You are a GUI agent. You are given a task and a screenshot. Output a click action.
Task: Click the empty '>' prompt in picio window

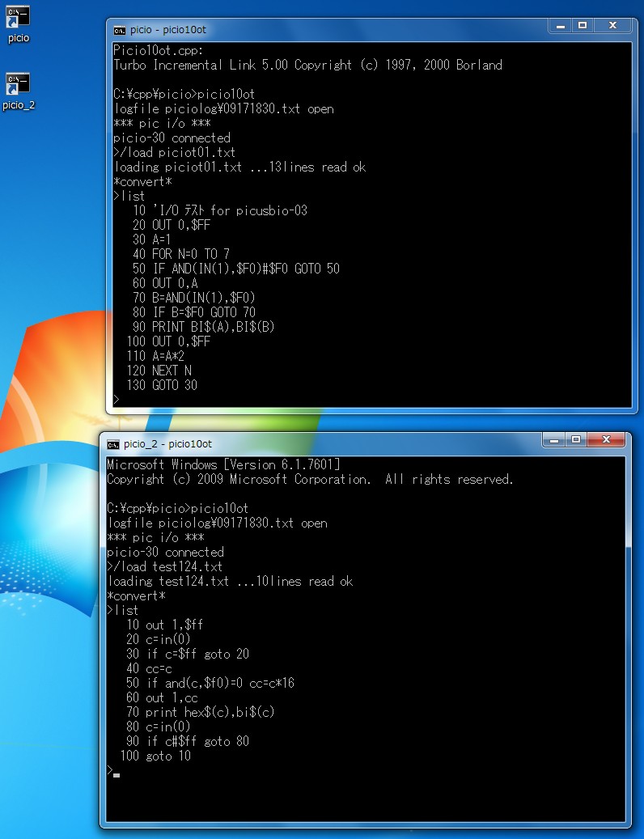click(x=117, y=399)
